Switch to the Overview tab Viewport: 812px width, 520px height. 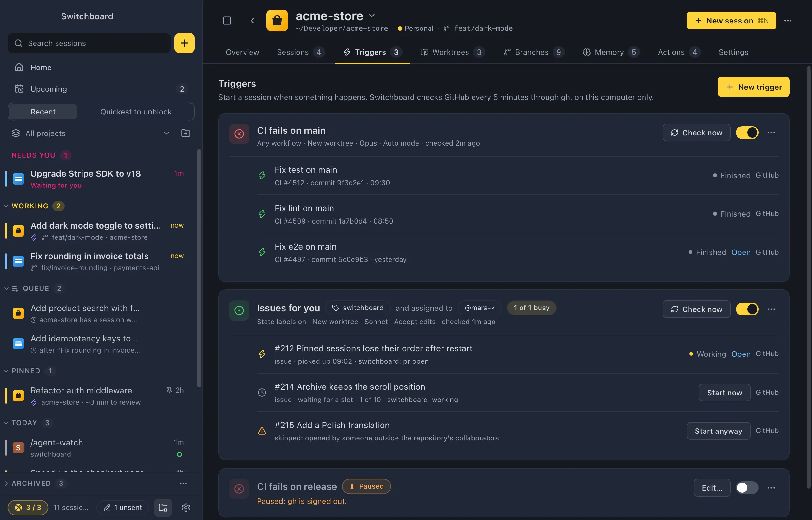[242, 52]
